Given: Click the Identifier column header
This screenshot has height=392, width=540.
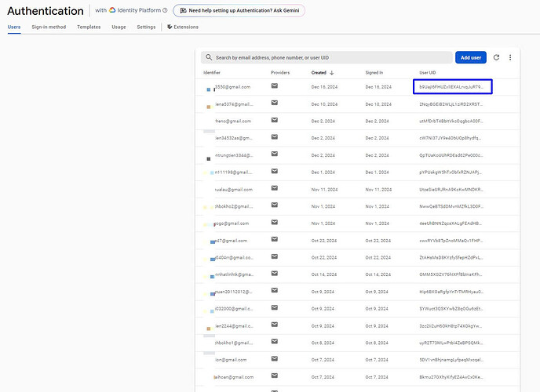Looking at the screenshot, I should click(212, 72).
